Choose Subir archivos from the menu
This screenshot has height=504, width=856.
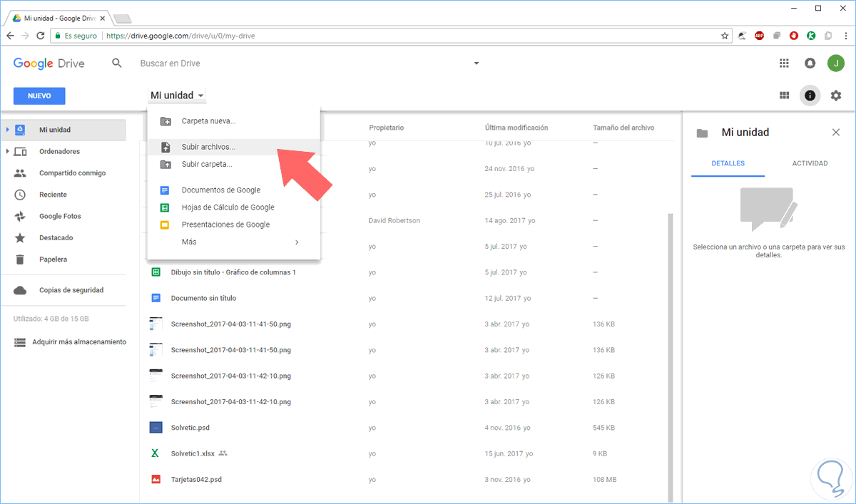pos(234,147)
